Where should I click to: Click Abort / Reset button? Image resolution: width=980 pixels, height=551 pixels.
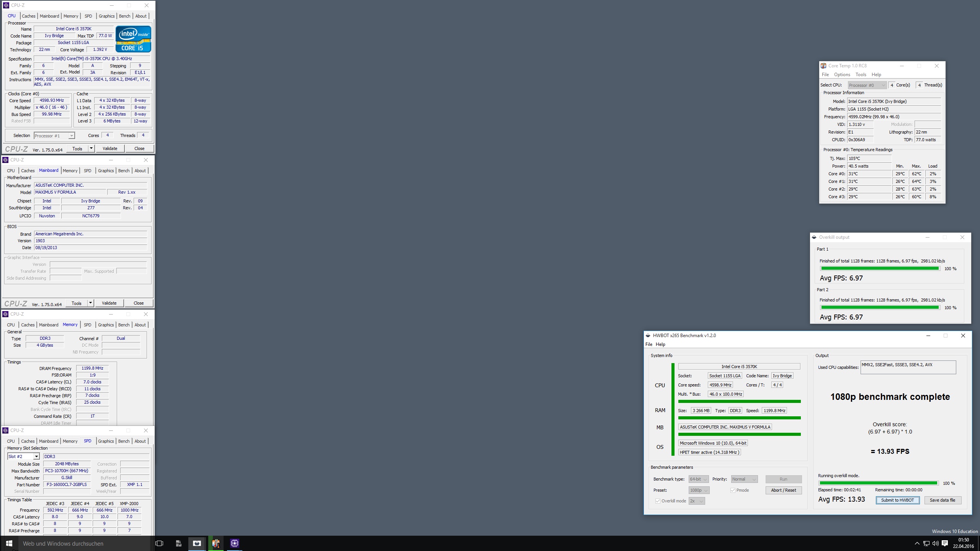point(783,490)
